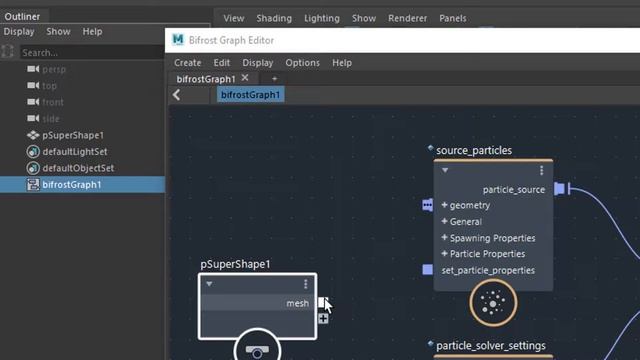640x360 pixels.
Task: Click the particle_source output port
Action: 560,189
